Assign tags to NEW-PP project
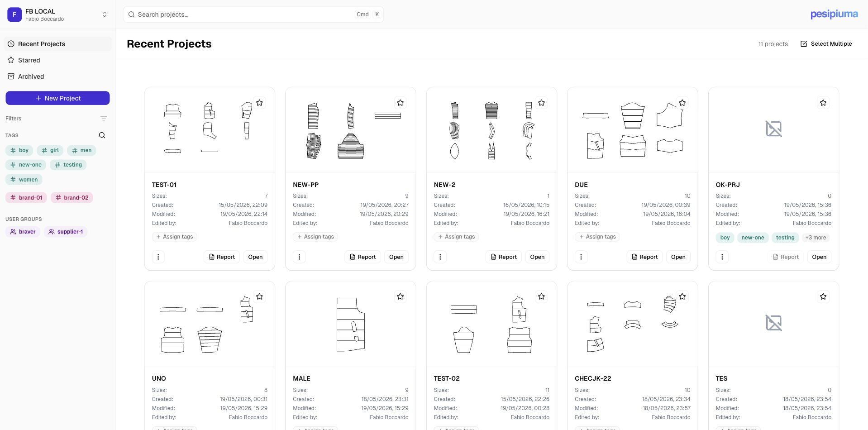 click(315, 237)
